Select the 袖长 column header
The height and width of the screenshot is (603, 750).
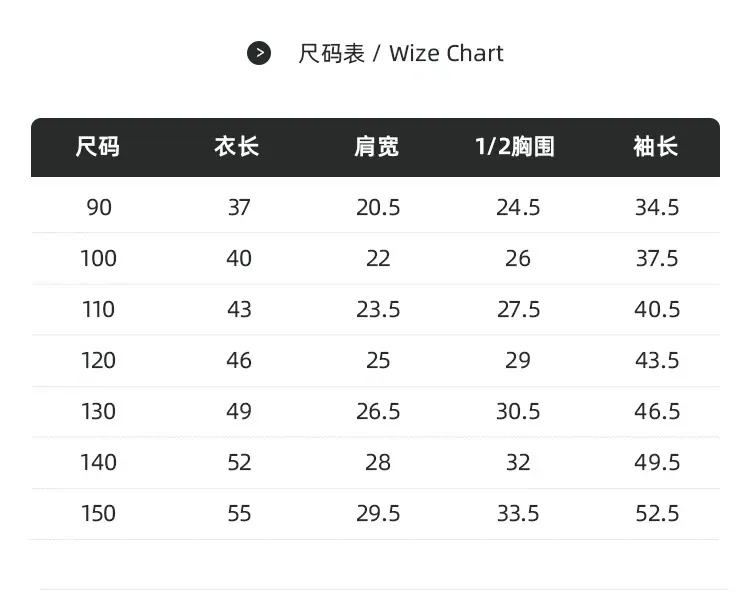656,146
